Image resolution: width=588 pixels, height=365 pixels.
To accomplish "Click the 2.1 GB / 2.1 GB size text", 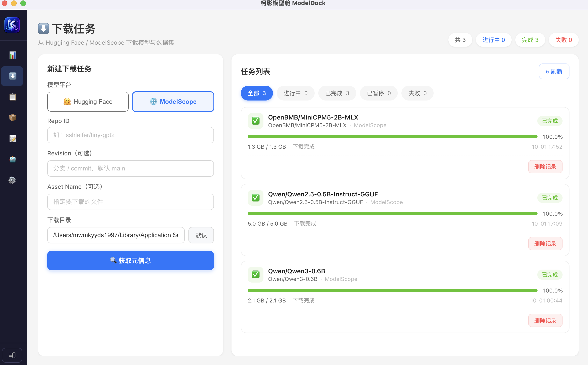I will point(267,301).
